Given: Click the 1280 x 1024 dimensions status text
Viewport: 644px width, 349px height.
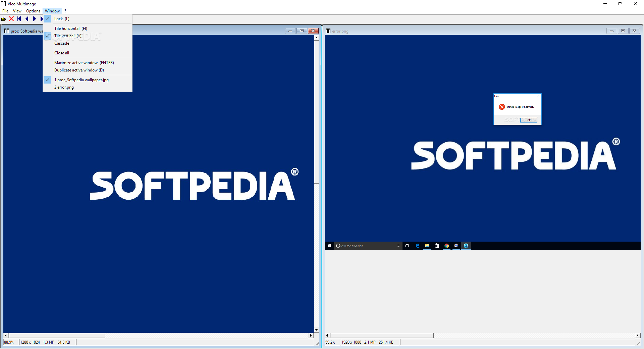Looking at the screenshot, I should click(x=30, y=342).
